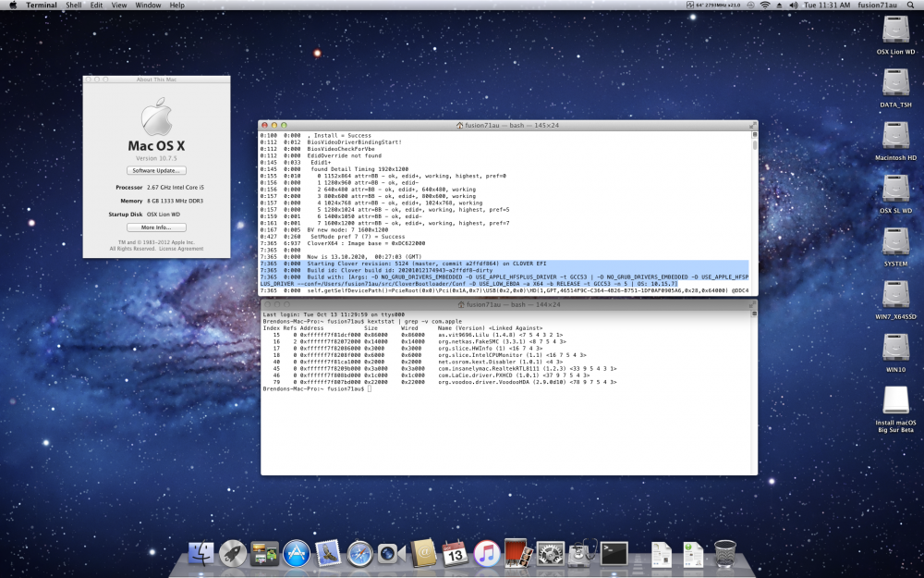Click the com.insanelymac.RealtekRTL8111 line

pyautogui.click(x=440, y=369)
